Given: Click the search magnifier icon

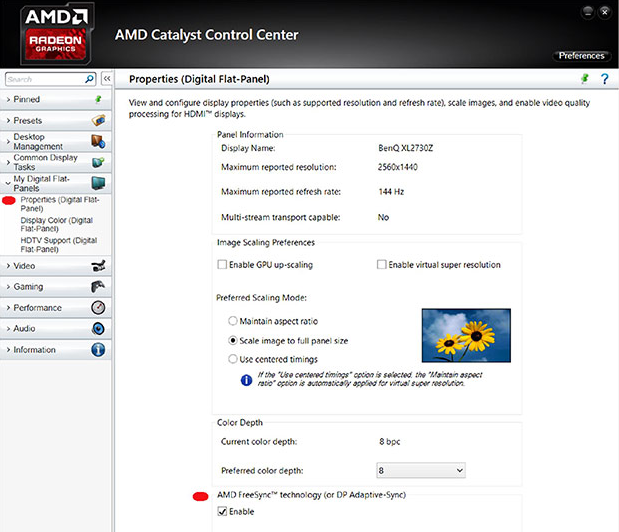Looking at the screenshot, I should point(89,79).
